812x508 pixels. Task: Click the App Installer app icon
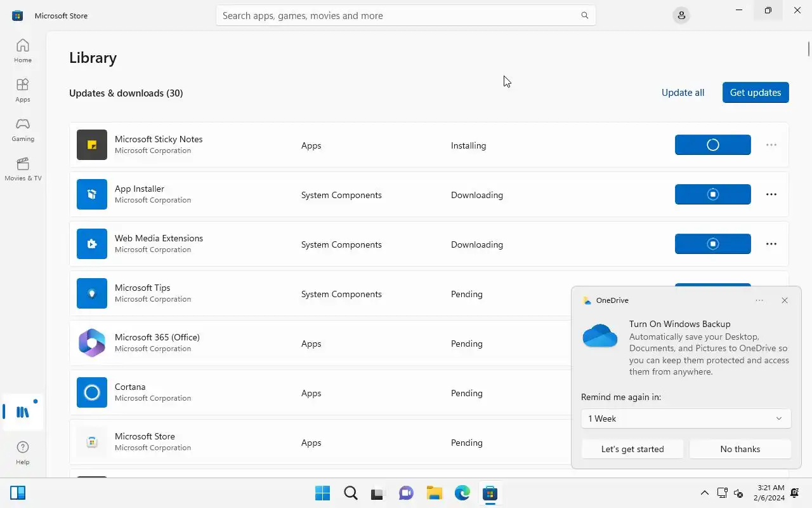pos(92,194)
